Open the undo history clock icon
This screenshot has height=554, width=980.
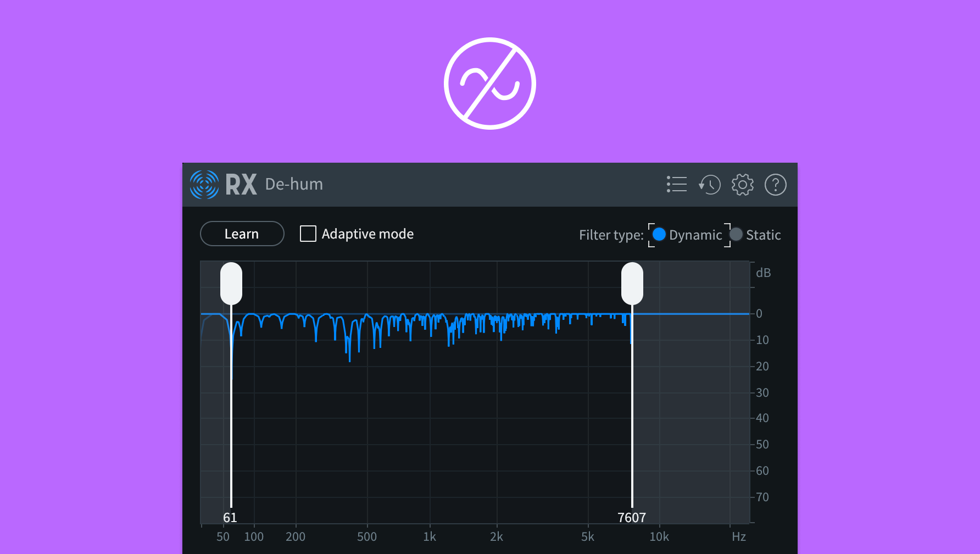pyautogui.click(x=710, y=185)
